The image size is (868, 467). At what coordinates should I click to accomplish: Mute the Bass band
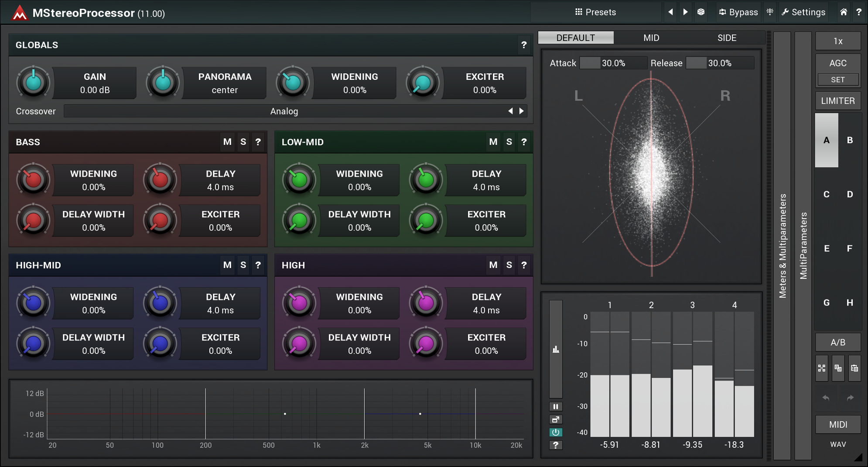(227, 142)
